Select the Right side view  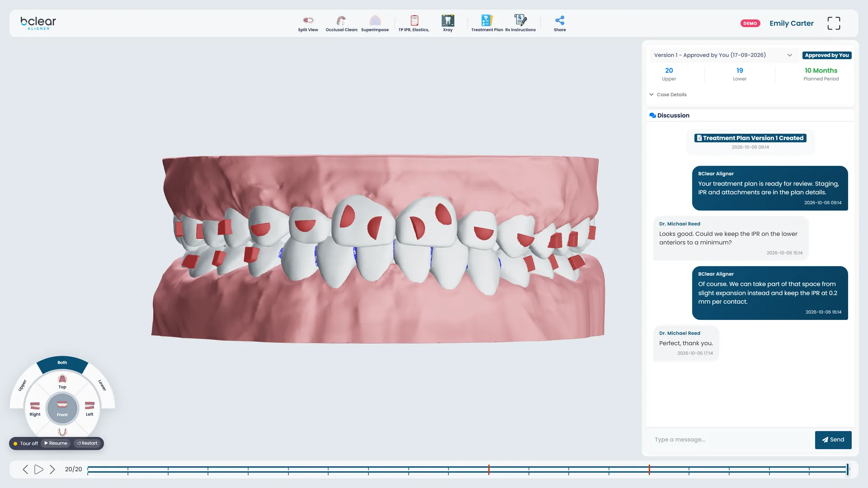click(x=35, y=409)
